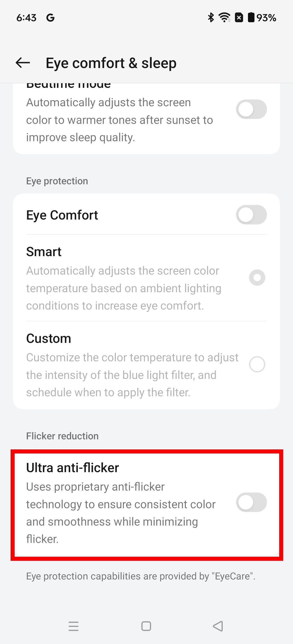The width and height of the screenshot is (293, 644).
Task: Select the Smart radio button
Action: pos(257,278)
